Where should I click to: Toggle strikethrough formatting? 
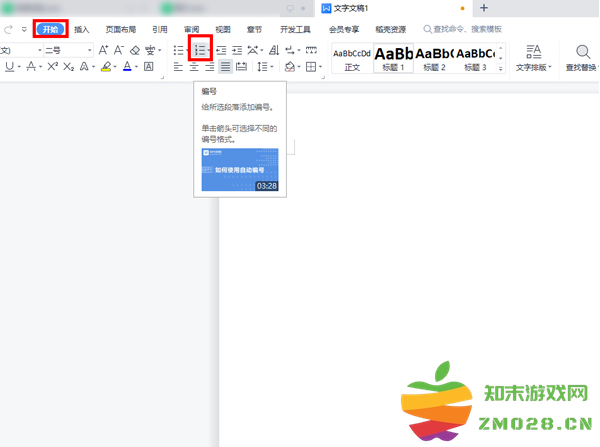click(31, 67)
